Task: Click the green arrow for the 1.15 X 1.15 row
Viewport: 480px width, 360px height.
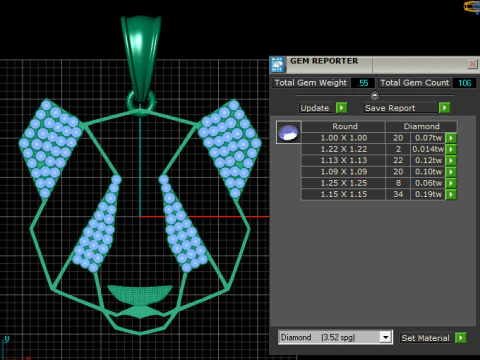Action: coord(451,194)
